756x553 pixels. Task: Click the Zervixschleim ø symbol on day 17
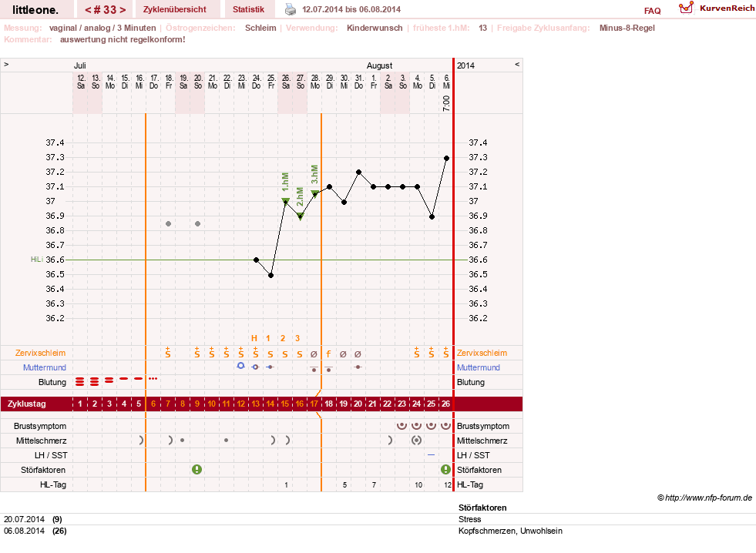tap(314, 354)
